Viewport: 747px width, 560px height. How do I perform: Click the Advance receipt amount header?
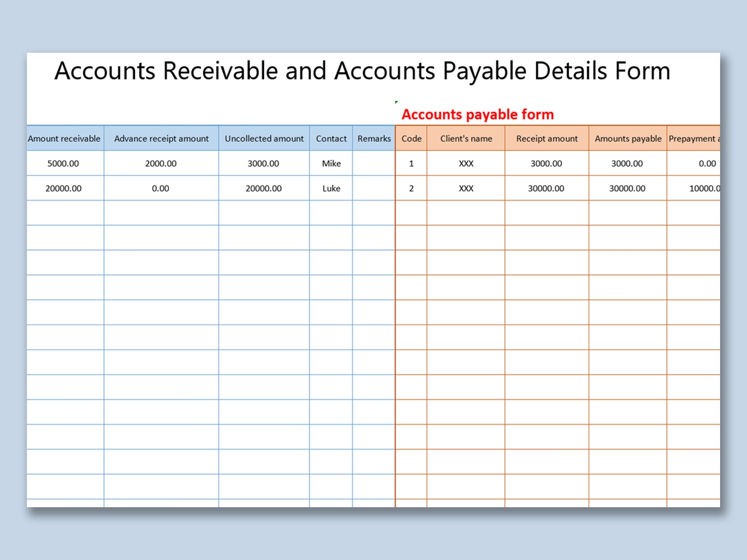tap(161, 138)
